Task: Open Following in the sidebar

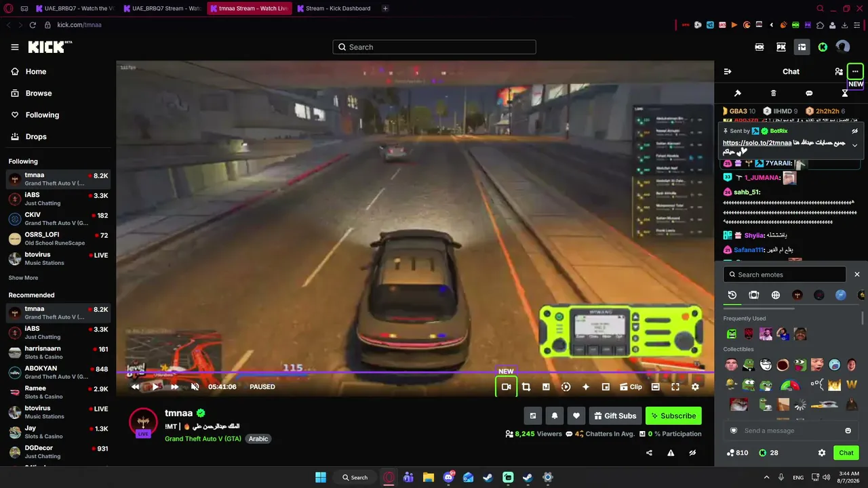Action: 42,115
